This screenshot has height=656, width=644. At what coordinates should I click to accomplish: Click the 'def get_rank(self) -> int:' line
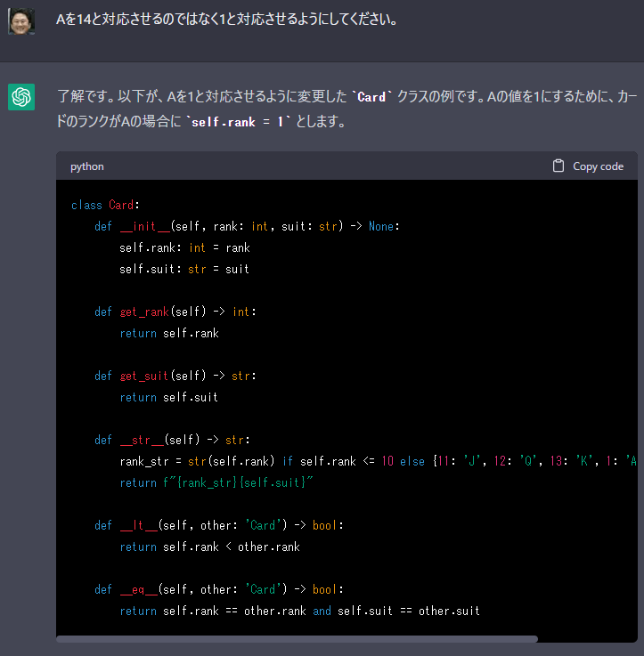click(x=175, y=312)
